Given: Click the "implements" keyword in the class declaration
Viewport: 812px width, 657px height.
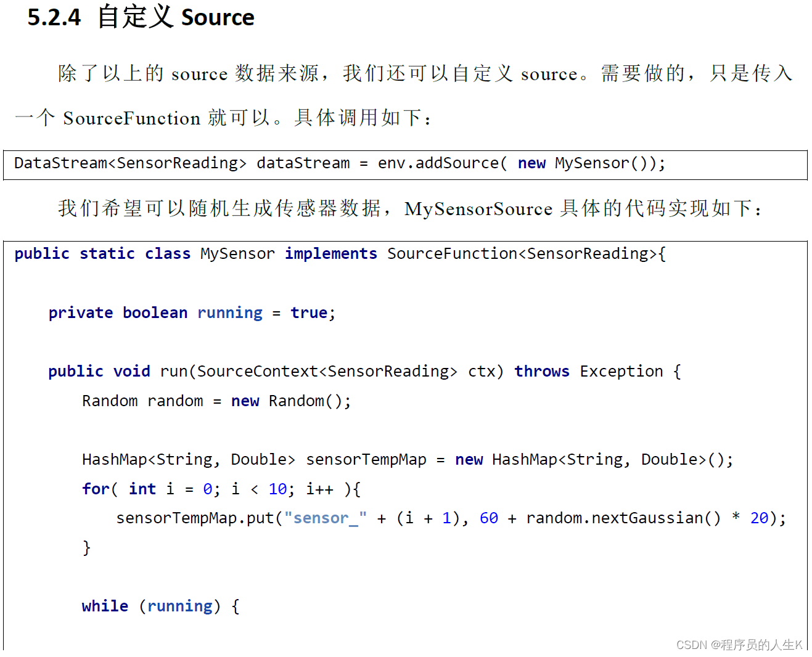Looking at the screenshot, I should click(330, 254).
